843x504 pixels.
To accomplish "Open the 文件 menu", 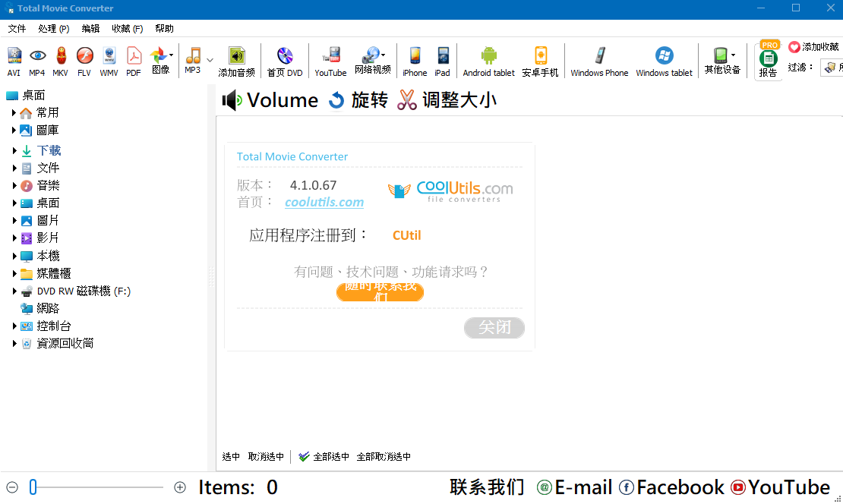I will [17, 29].
